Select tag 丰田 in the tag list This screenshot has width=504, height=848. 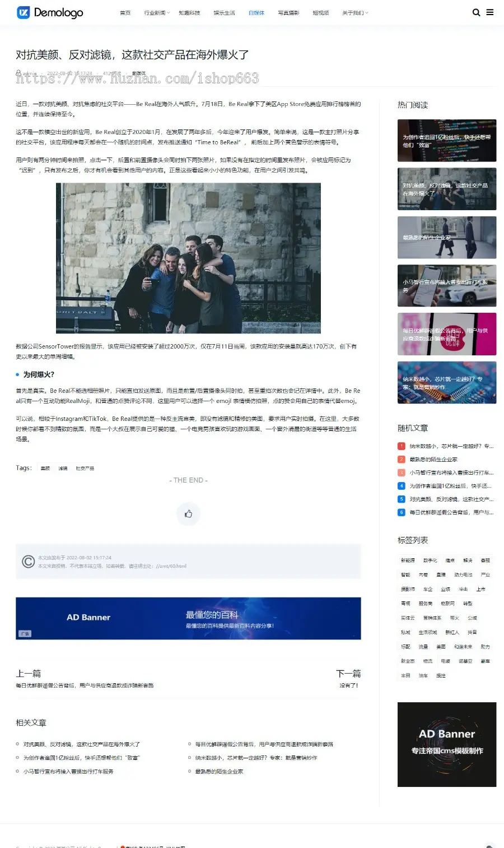[405, 676]
